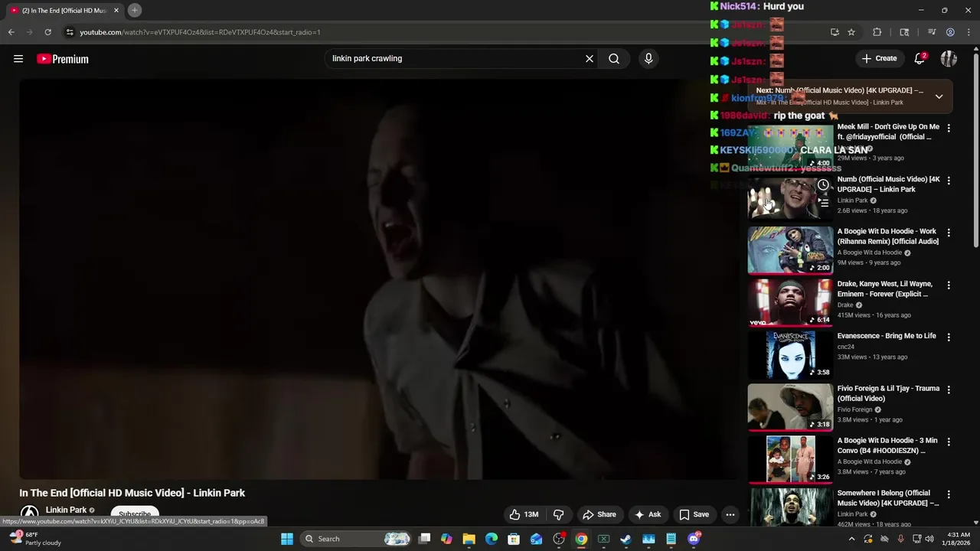The width and height of the screenshot is (980, 551).
Task: Pause video by clicking the player
Action: coord(379,279)
